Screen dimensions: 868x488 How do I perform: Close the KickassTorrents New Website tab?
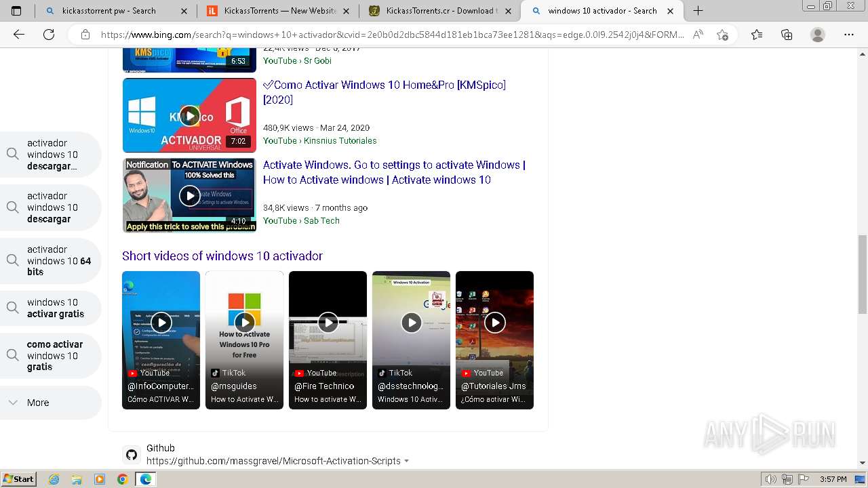347,11
